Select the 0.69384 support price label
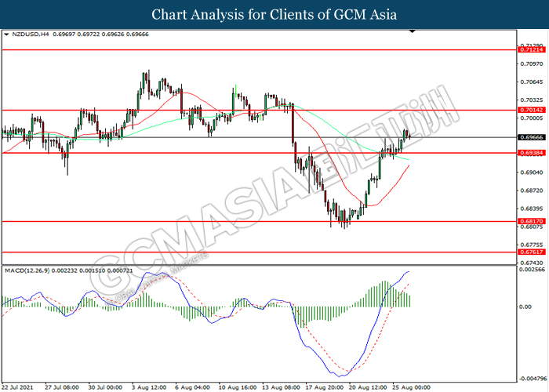Image resolution: width=549 pixels, height=392 pixels. (x=531, y=153)
